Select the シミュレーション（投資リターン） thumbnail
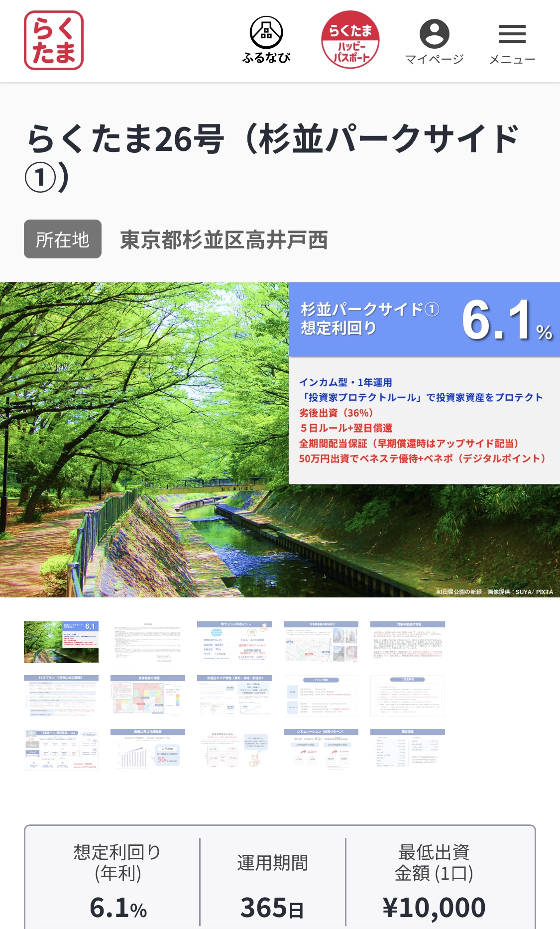 [321, 750]
